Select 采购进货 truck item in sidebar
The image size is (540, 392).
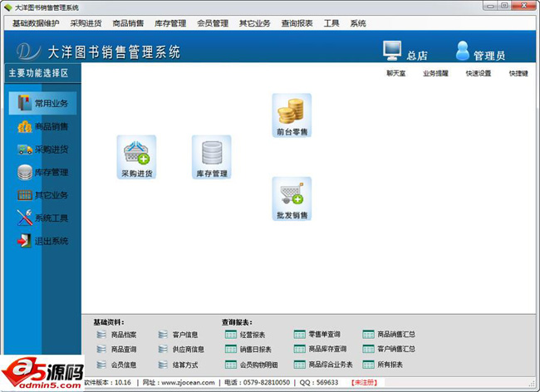(42, 149)
